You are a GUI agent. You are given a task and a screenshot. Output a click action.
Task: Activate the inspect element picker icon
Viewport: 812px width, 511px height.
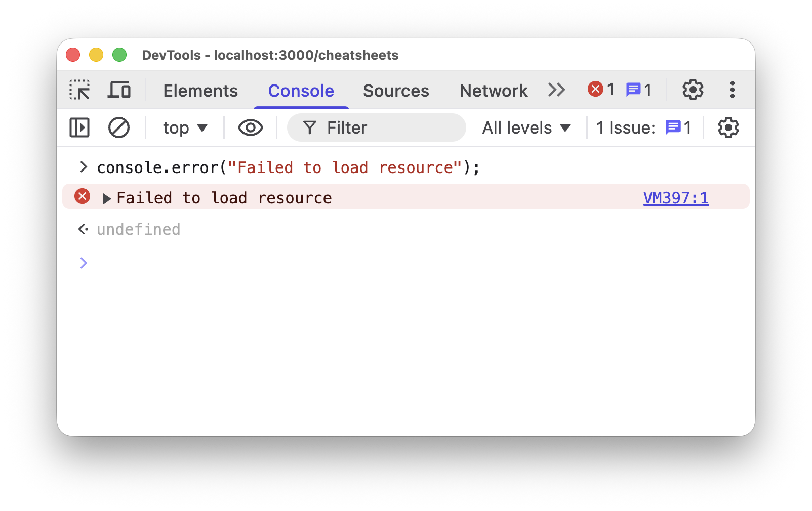pos(80,90)
